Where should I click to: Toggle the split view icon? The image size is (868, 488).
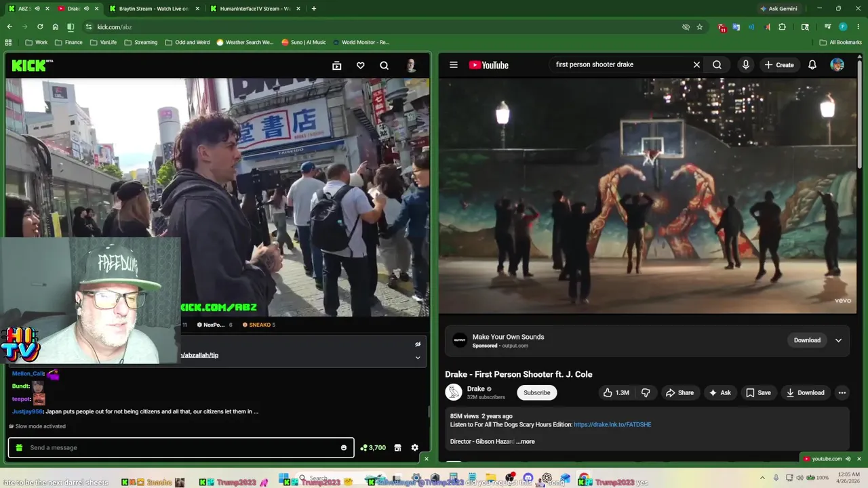pos(71,27)
